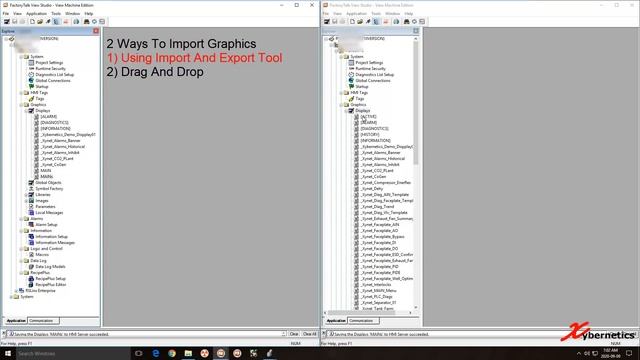The height and width of the screenshot is (360, 640).
Task: Select _Xynet_Interlocks display in right window
Action: click(376, 284)
